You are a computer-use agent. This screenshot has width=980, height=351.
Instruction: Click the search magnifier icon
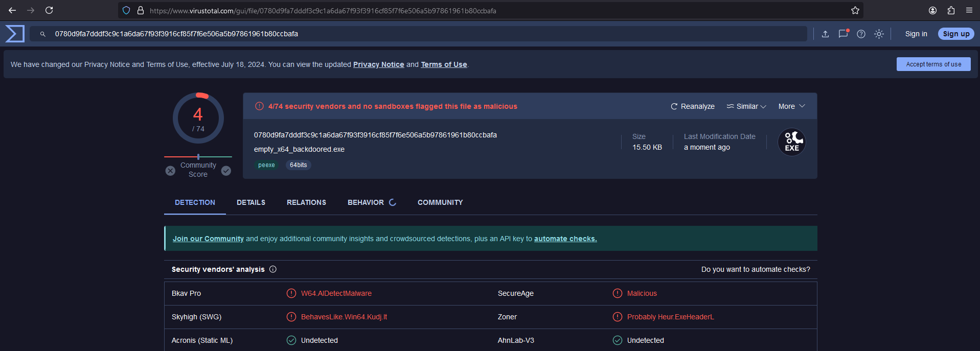tap(43, 34)
